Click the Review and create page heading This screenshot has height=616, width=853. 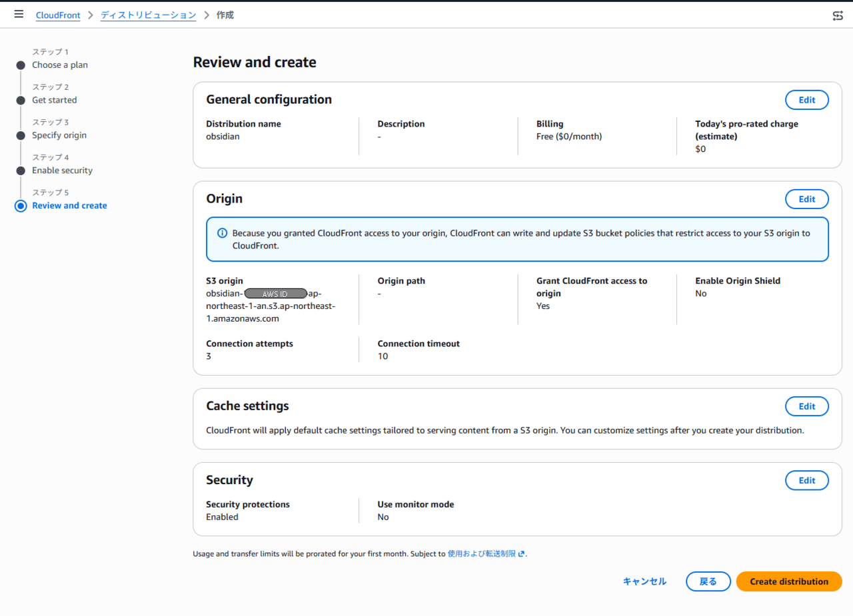point(255,63)
